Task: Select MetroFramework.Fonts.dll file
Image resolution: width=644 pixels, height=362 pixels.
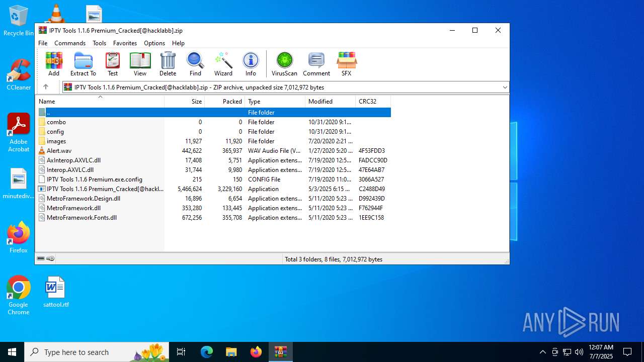Action: click(82, 218)
